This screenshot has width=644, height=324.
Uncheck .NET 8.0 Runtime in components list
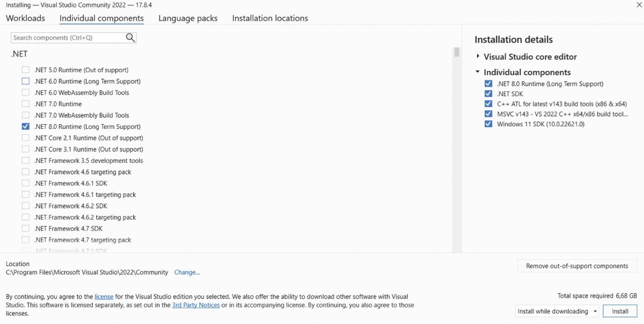(26, 126)
